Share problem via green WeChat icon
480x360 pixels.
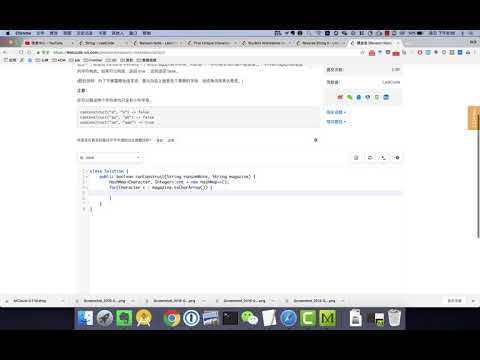349,97
